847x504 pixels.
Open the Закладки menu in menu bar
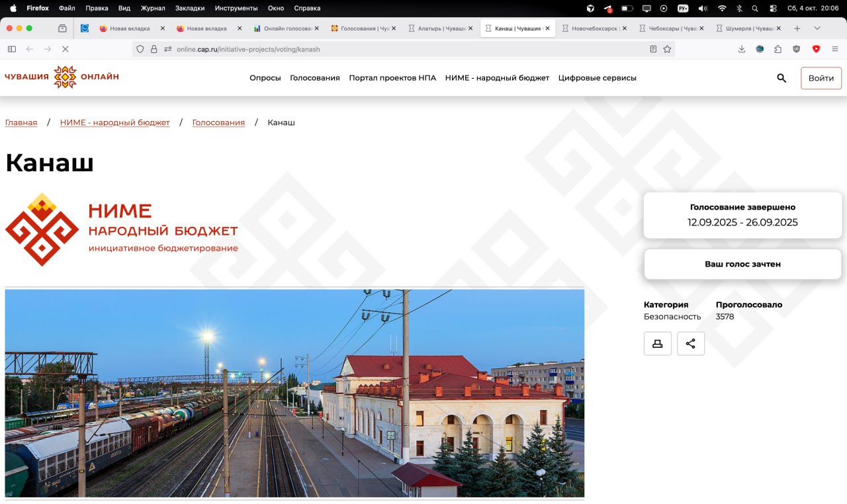coord(190,8)
